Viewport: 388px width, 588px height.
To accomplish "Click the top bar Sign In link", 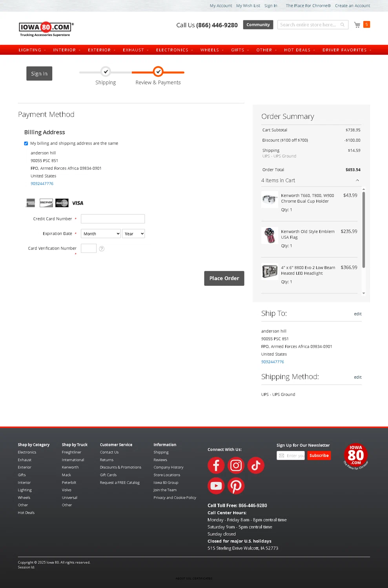I will point(271,6).
